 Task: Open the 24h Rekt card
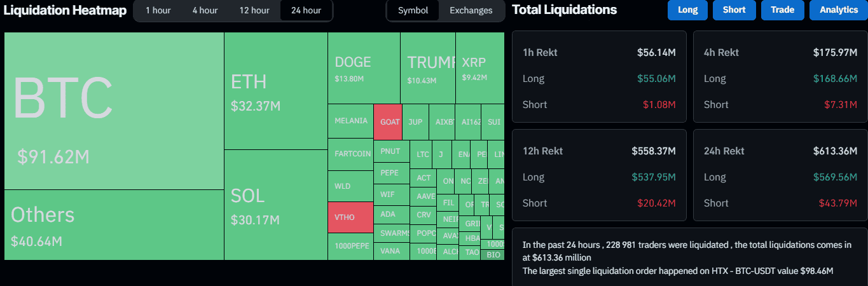(780, 177)
